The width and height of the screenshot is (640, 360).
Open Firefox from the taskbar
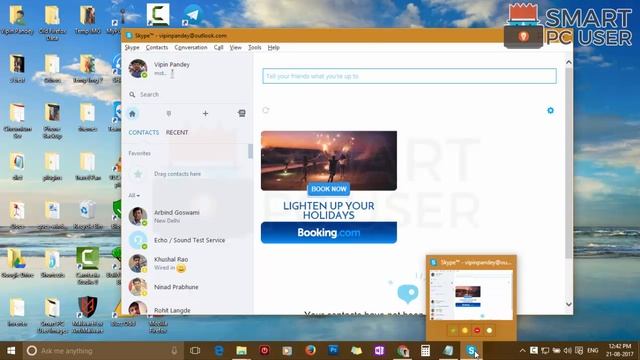coord(310,351)
